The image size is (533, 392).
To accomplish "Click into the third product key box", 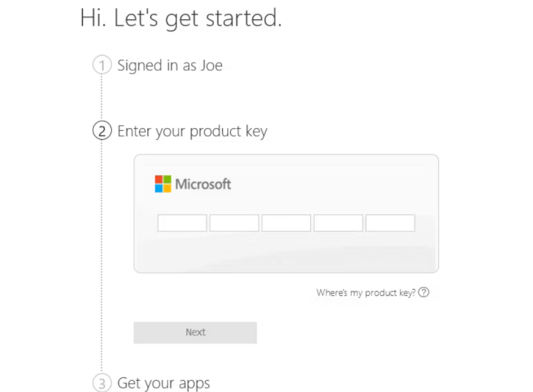I will pos(286,223).
